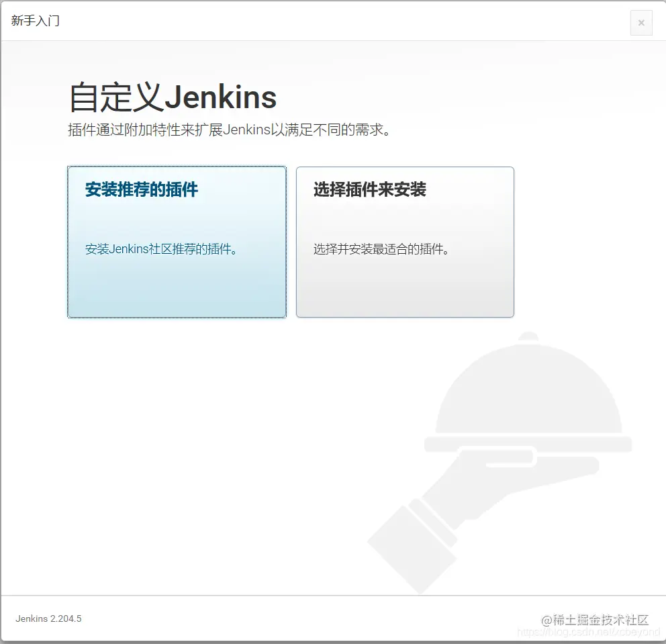Close the 新手入门 setup dialog
The height and width of the screenshot is (644, 666).
coord(641,23)
